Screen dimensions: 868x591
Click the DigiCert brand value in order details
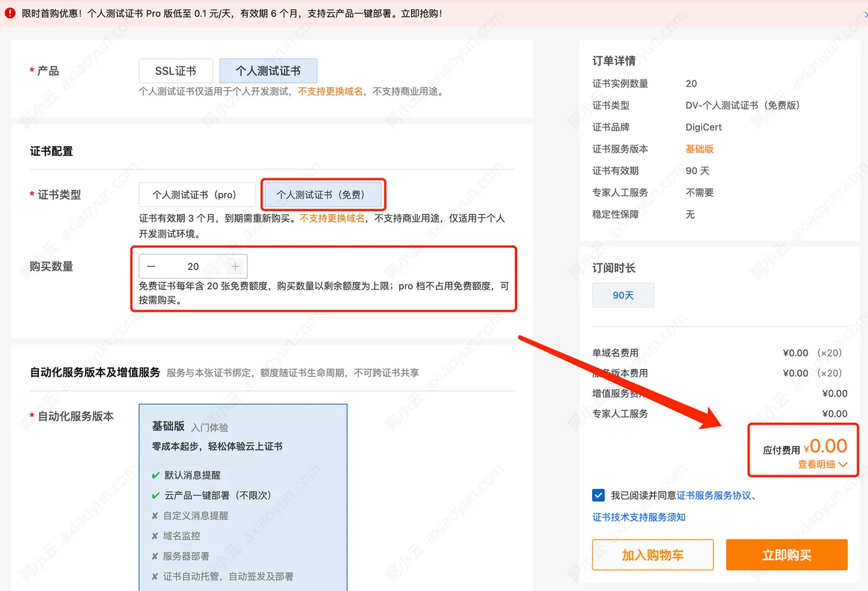pos(704,127)
